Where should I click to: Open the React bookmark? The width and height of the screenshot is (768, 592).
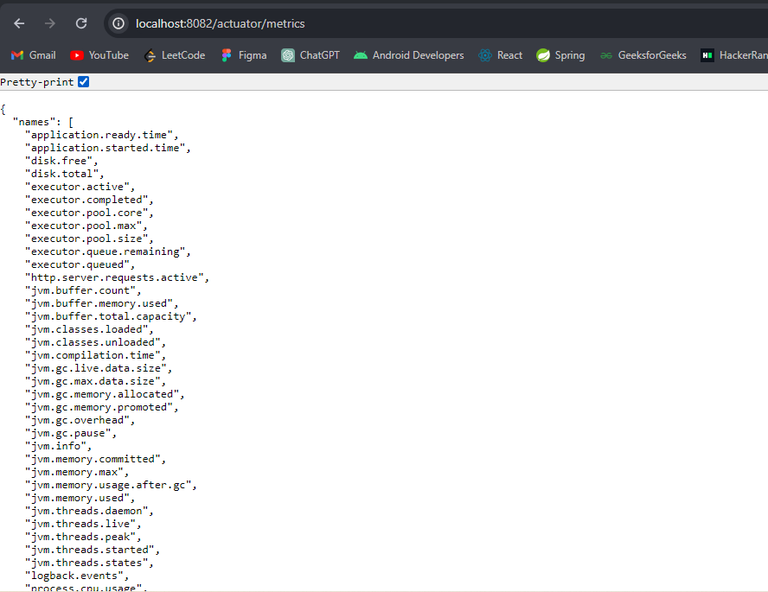(501, 55)
